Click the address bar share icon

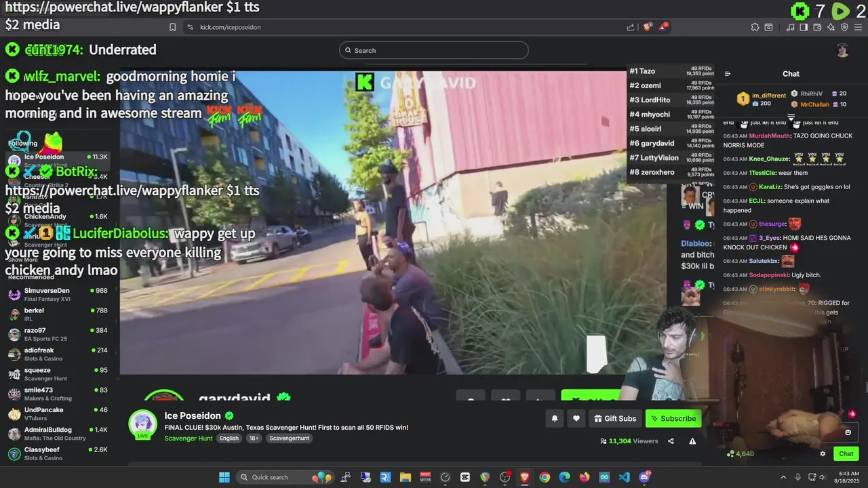tap(631, 27)
